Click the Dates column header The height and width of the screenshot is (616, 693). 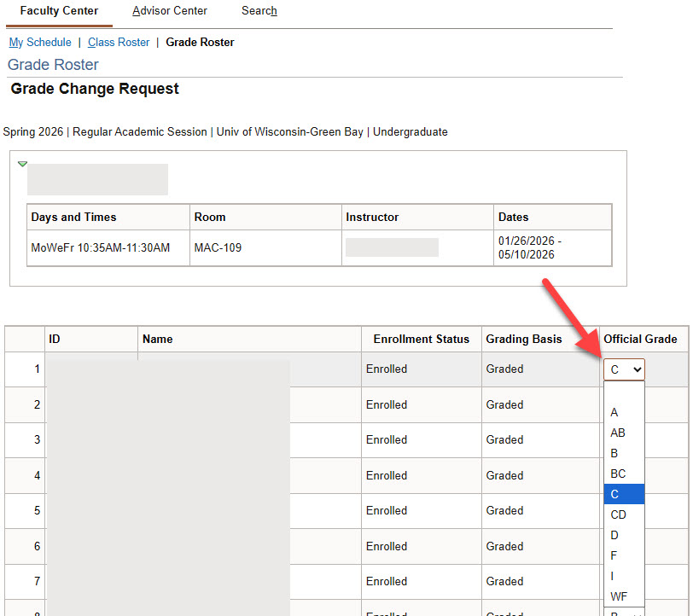point(552,217)
